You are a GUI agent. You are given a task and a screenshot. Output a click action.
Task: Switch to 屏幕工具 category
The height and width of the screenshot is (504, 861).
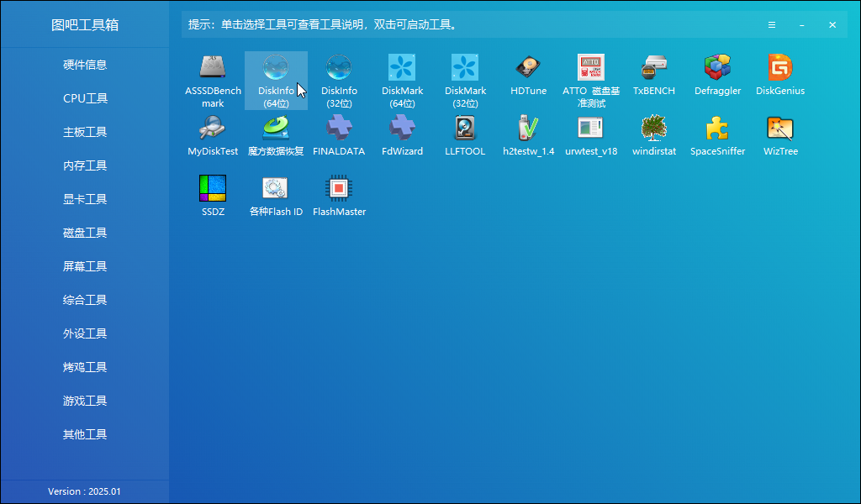point(85,266)
